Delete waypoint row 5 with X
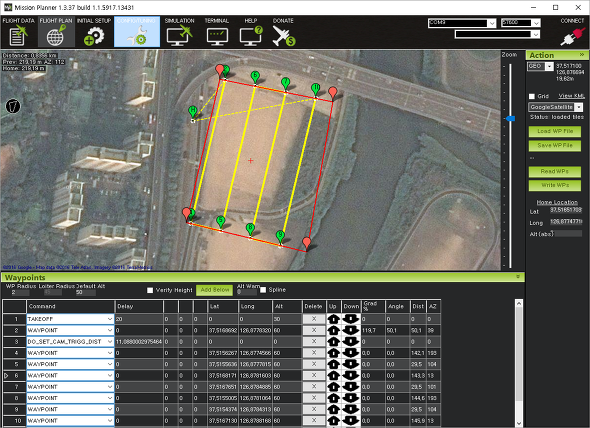Image resolution: width=590 pixels, height=428 pixels. point(314,364)
